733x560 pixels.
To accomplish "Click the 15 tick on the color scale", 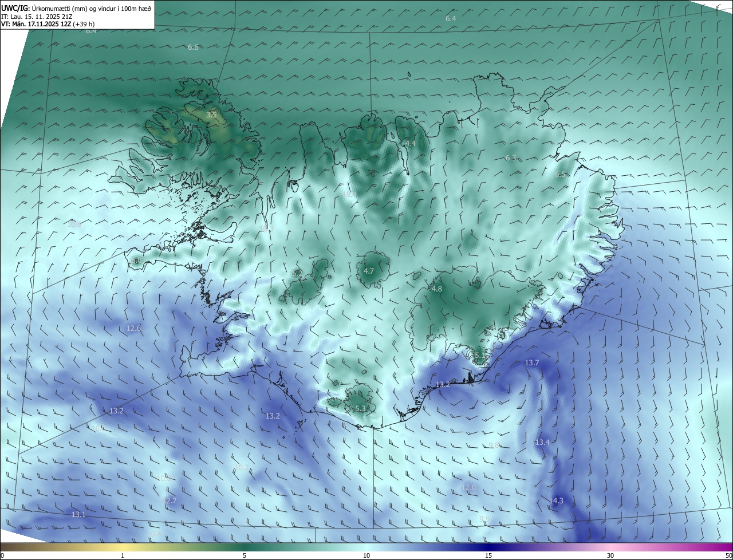I will coord(488,555).
